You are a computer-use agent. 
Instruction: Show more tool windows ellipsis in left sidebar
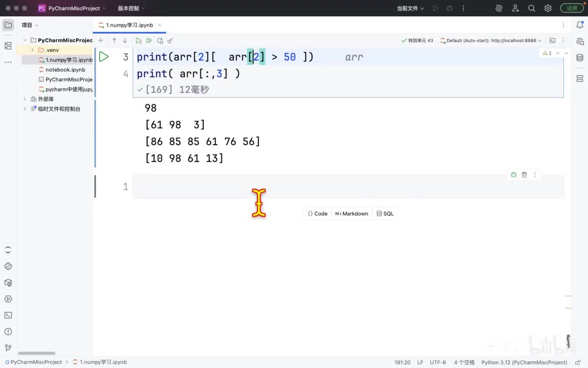[x=8, y=62]
